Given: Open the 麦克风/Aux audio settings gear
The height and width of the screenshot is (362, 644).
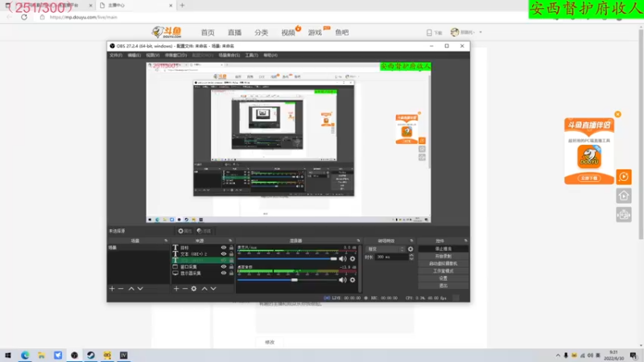Looking at the screenshot, I should coord(353,258).
